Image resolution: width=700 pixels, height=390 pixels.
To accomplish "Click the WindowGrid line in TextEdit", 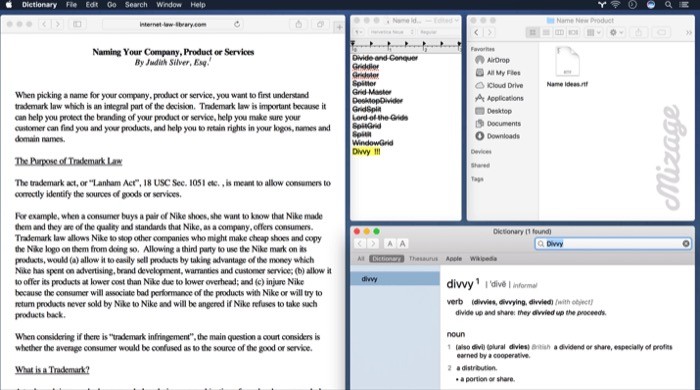I will 372,143.
